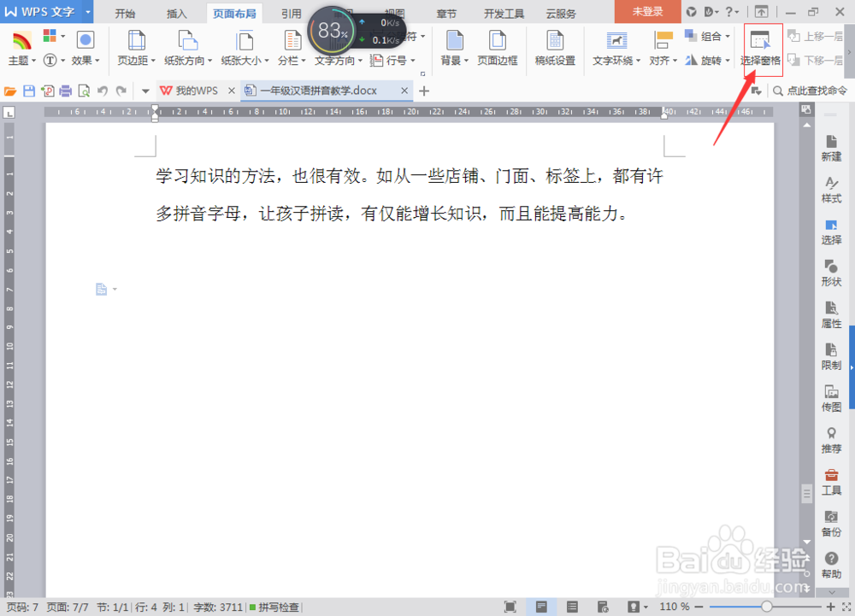Click the print icon in quick toolbar
The image size is (855, 616).
click(x=66, y=91)
